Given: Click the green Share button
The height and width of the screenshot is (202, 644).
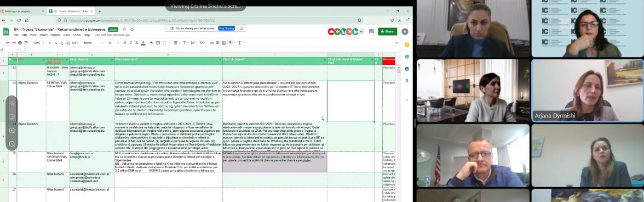Looking at the screenshot, I should tap(387, 31).
